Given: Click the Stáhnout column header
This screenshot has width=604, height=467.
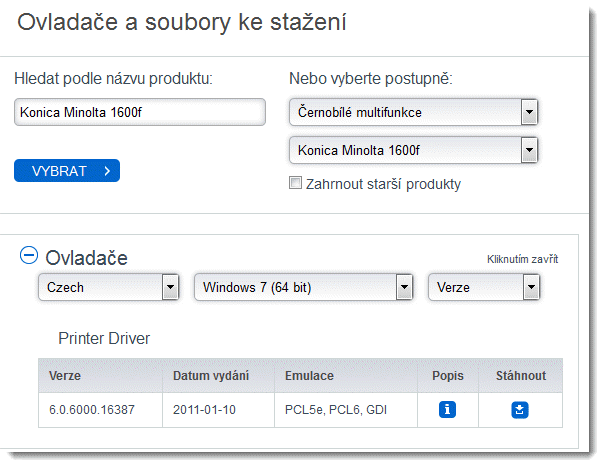Looking at the screenshot, I should (x=520, y=376).
